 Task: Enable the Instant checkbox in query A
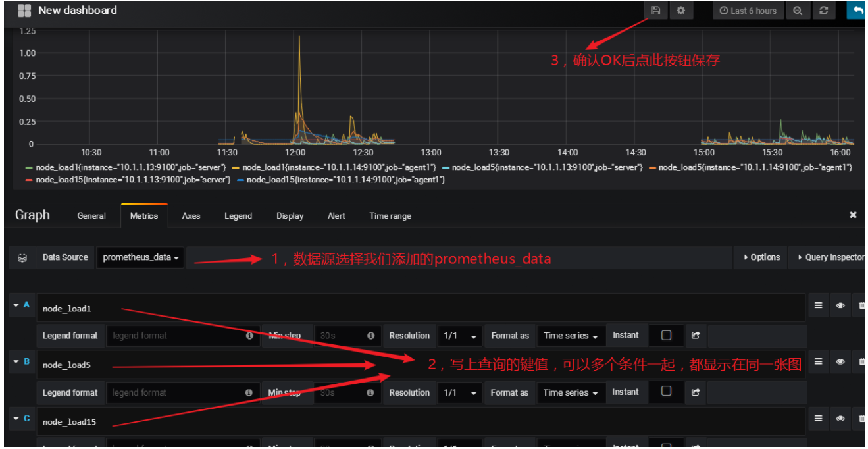[x=666, y=335]
